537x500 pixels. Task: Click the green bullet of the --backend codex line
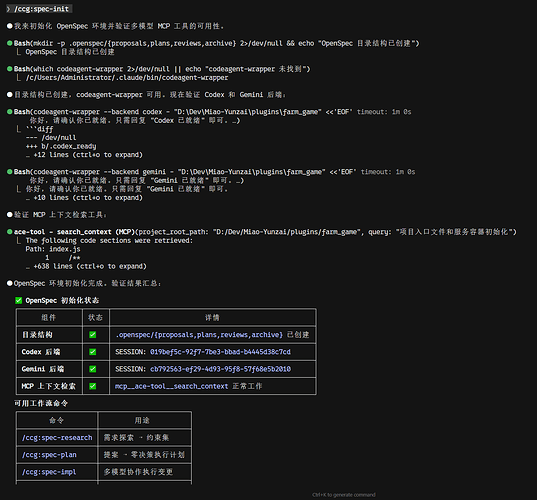[10, 112]
